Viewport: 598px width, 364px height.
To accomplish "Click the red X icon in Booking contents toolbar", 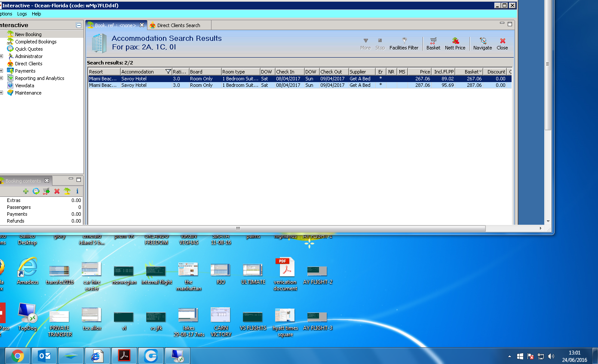I will [x=57, y=191].
